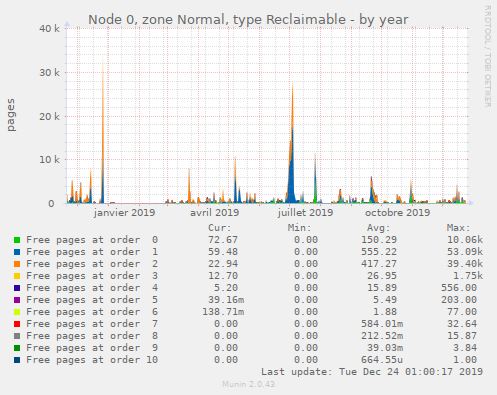This screenshot has height=395, width=497.
Task: Click the Cur value 39.16m
Action: click(226, 300)
